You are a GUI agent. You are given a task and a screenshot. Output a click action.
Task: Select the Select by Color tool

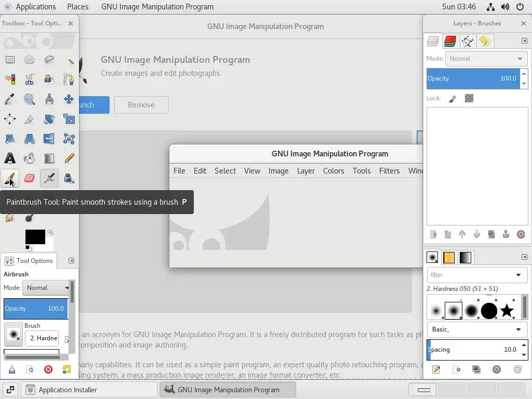click(x=10, y=79)
